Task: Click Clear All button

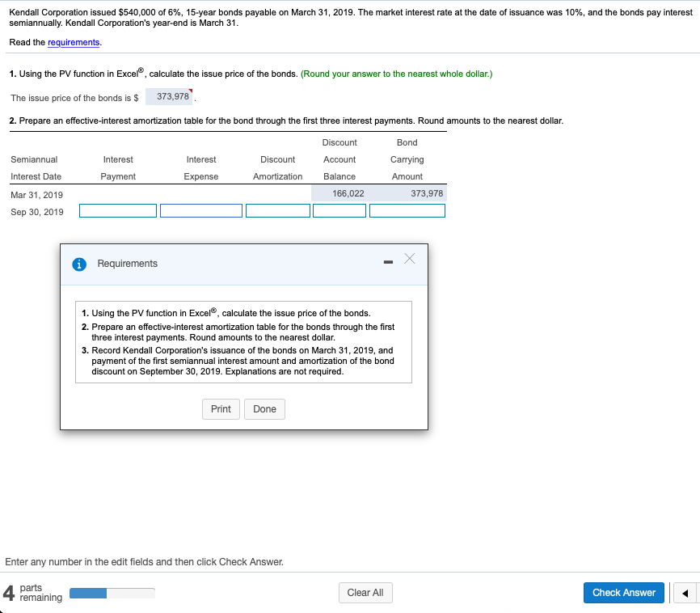Action: [365, 593]
